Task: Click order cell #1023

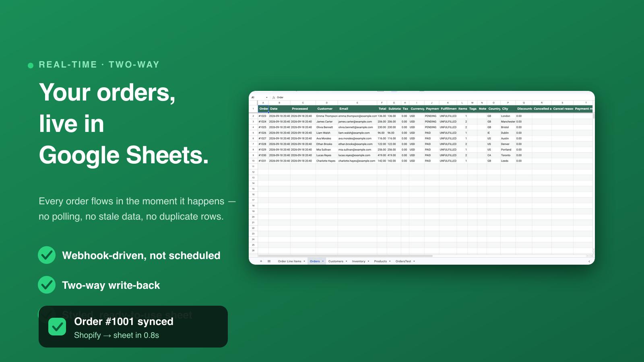Action: [263, 116]
